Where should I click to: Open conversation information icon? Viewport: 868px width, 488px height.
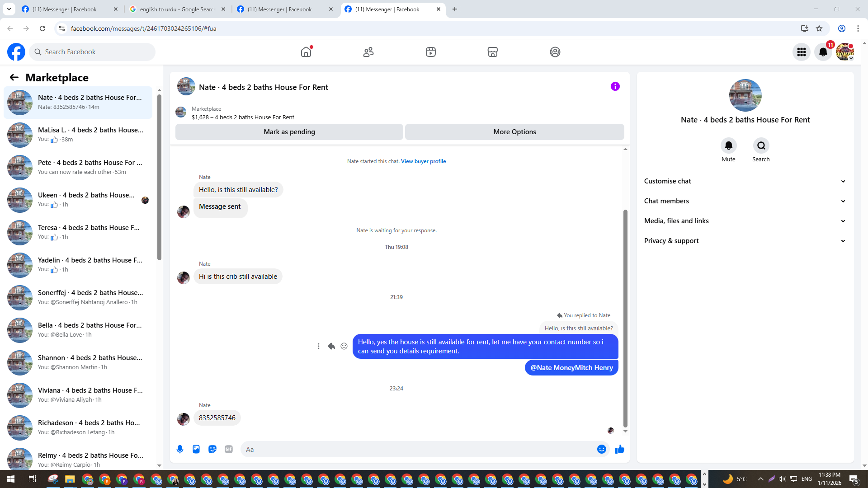click(x=615, y=86)
